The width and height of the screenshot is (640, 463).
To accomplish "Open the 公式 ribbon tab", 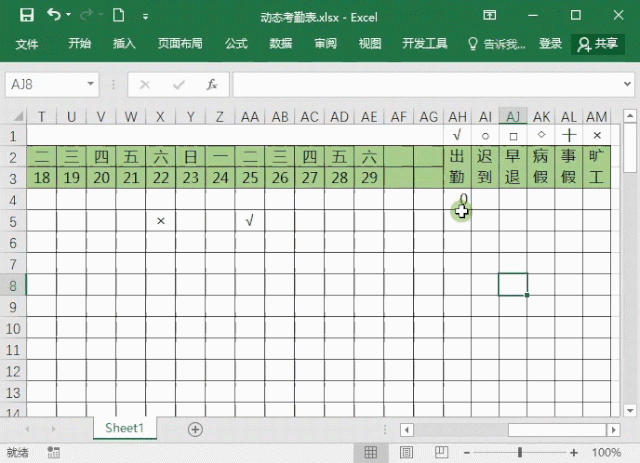I will tap(236, 43).
